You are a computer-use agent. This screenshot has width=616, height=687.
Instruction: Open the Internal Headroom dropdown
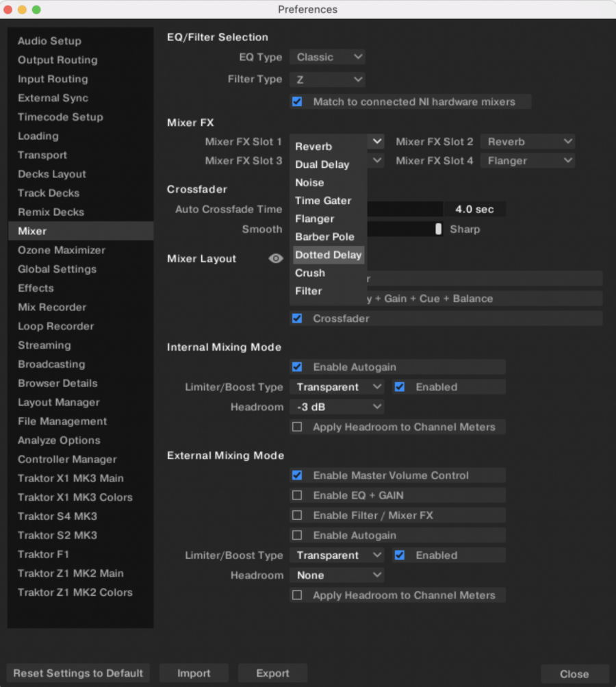(x=336, y=407)
